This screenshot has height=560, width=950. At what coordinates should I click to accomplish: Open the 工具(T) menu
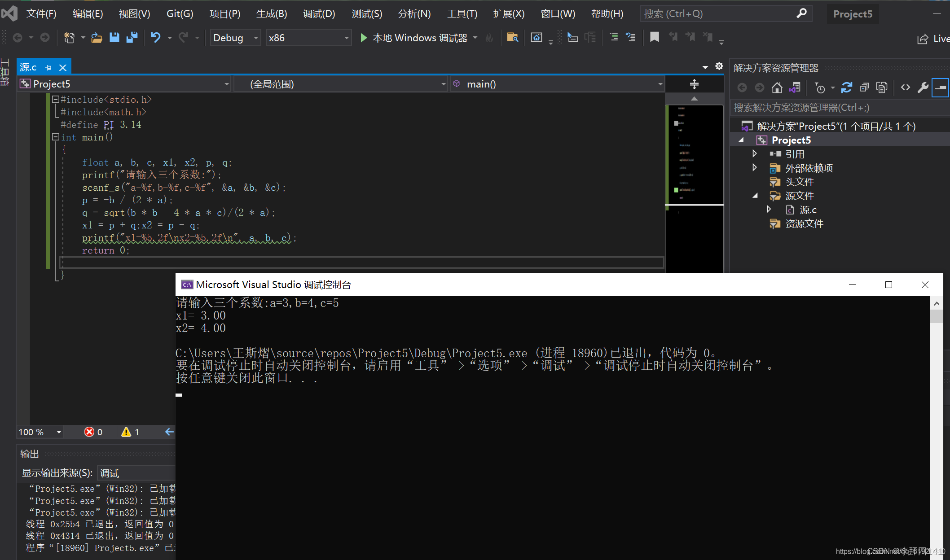(x=462, y=13)
